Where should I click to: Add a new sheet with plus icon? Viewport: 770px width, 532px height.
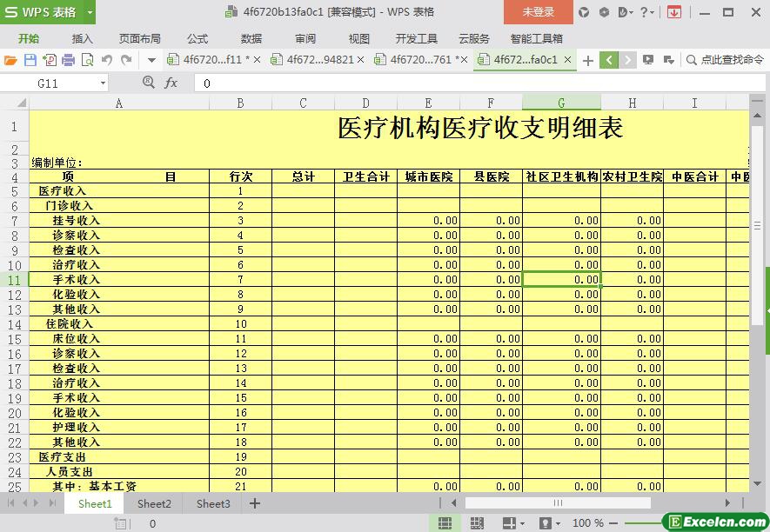pyautogui.click(x=255, y=503)
